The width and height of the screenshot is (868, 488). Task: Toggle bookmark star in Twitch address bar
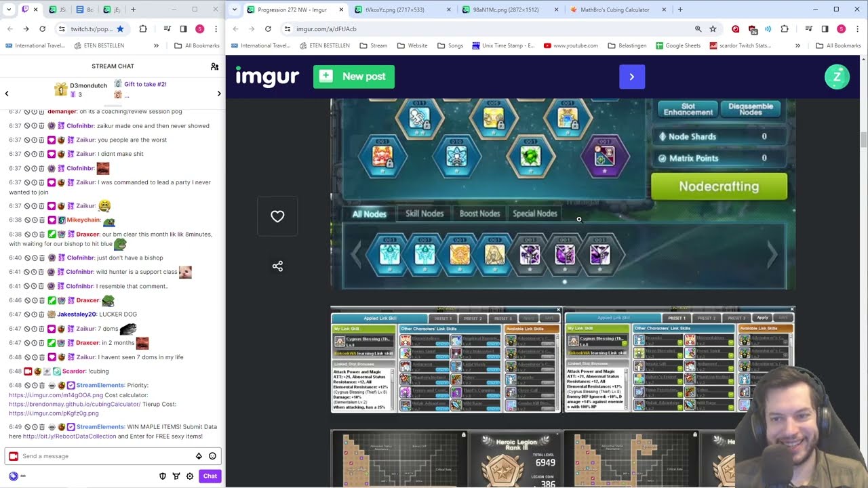click(120, 29)
